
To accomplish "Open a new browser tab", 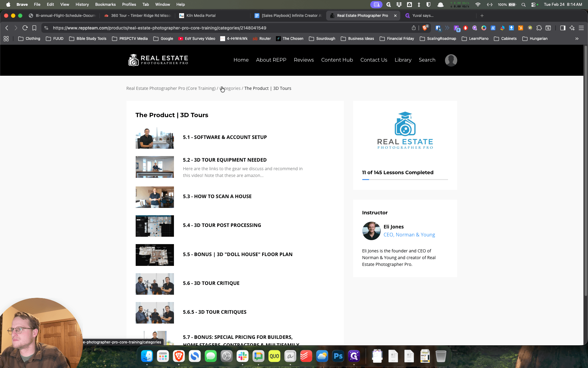I will point(482,16).
